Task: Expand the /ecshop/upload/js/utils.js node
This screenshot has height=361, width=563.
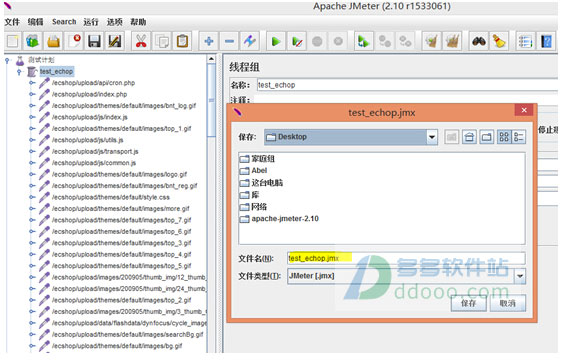Action: (x=32, y=140)
